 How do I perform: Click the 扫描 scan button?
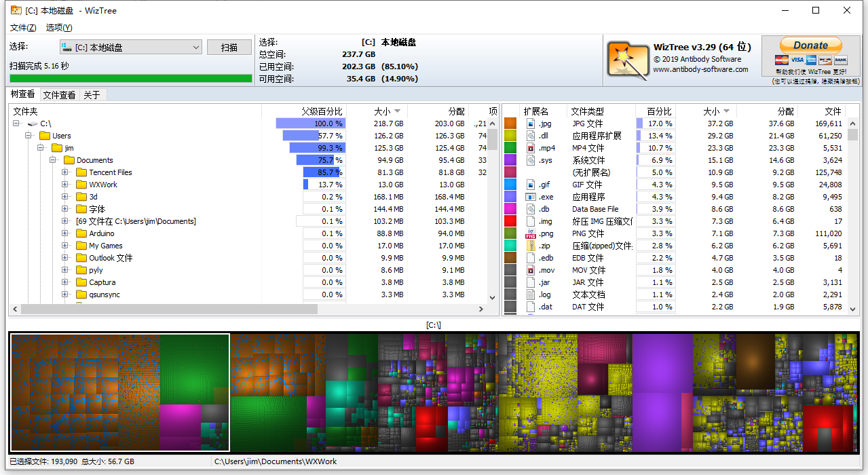pyautogui.click(x=228, y=47)
